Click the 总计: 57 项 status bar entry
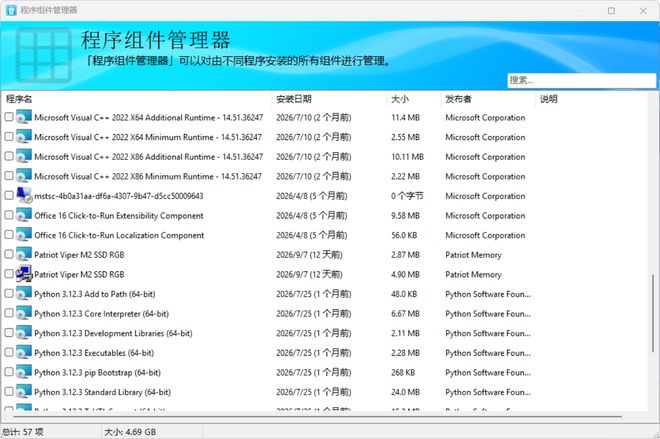This screenshot has height=439, width=660. click(x=23, y=432)
